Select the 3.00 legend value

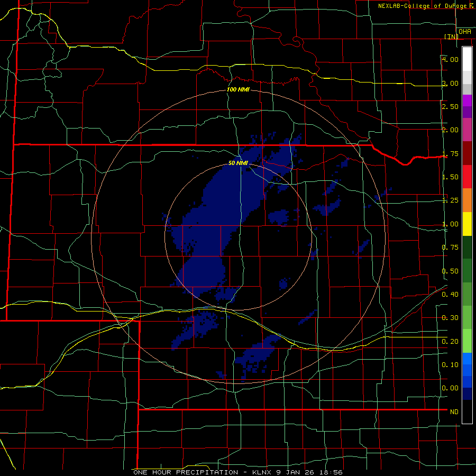pyautogui.click(x=450, y=83)
